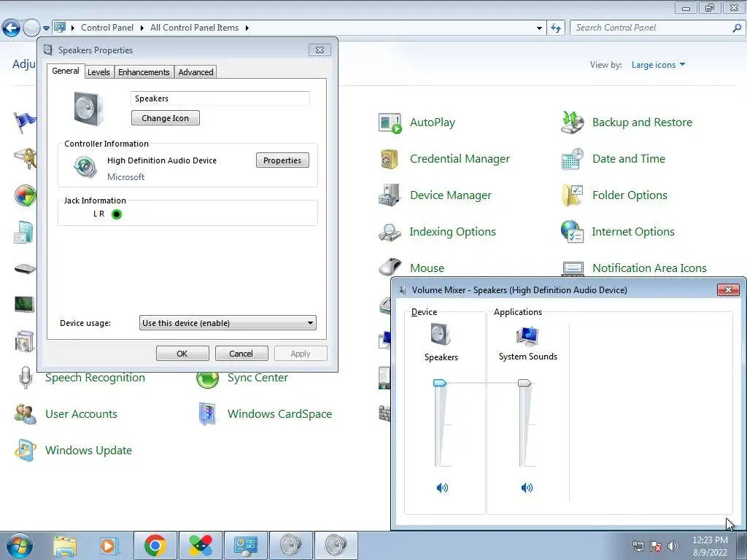Click the System Sounds volume slider handle
Viewport: 747px width, 560px height.
524,383
